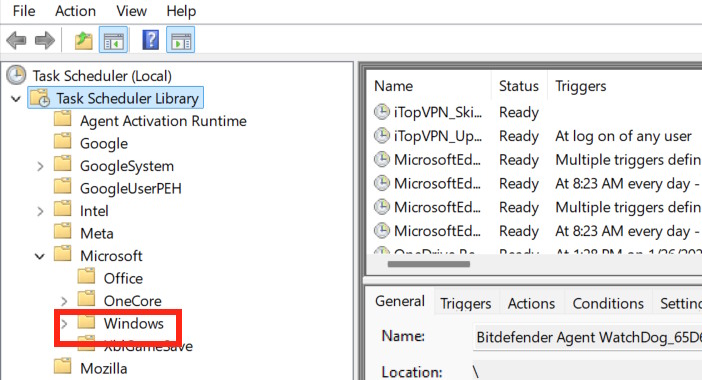The width and height of the screenshot is (702, 380).
Task: Switch to the General tab
Action: point(400,301)
